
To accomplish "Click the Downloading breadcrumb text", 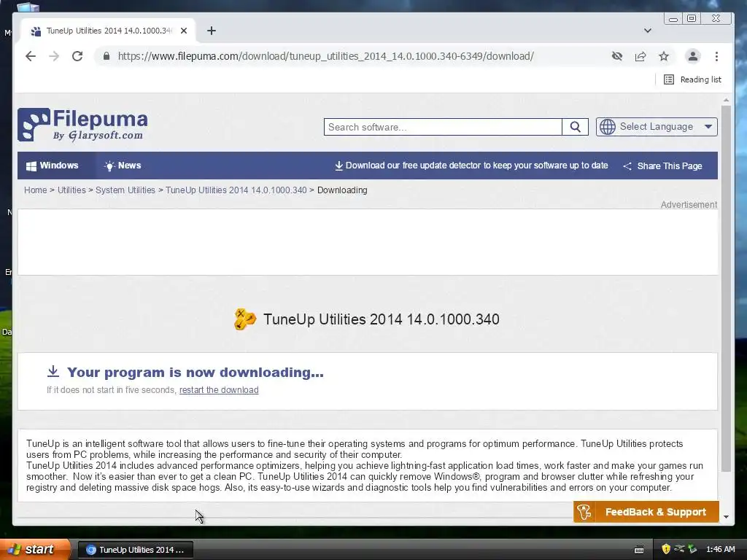I will pyautogui.click(x=342, y=190).
